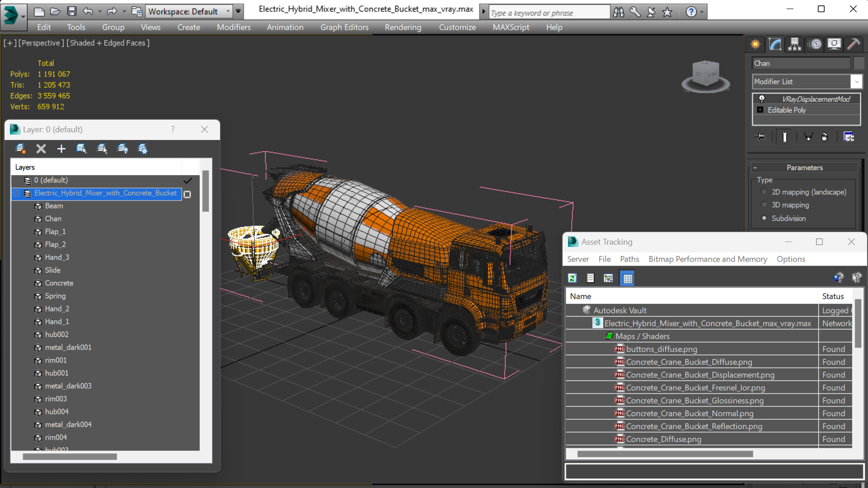
Task: Click the viewport [+] menu label
Action: 10,43
